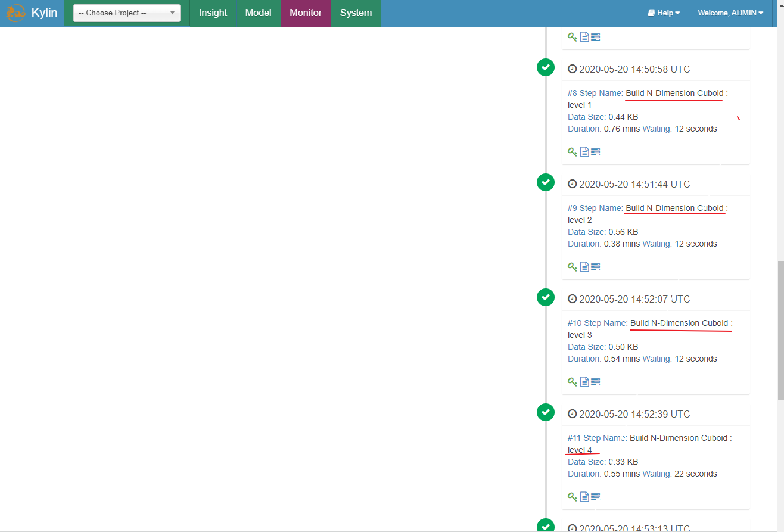784x532 pixels.
Task: Expand the Help menu
Action: pos(664,13)
